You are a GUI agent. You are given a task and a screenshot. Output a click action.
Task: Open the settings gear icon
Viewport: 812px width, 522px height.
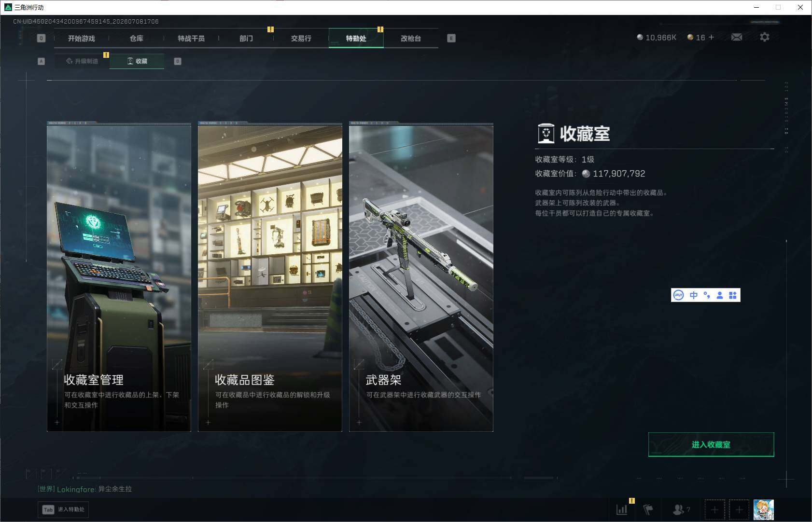[765, 37]
